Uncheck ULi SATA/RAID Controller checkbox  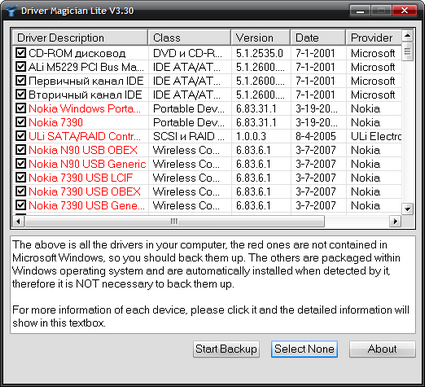pos(21,136)
